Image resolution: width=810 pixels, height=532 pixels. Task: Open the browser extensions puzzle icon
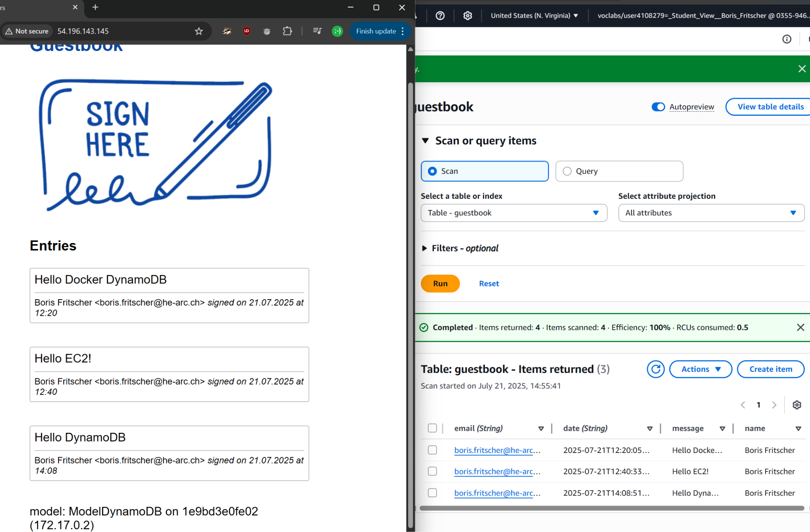tap(288, 31)
